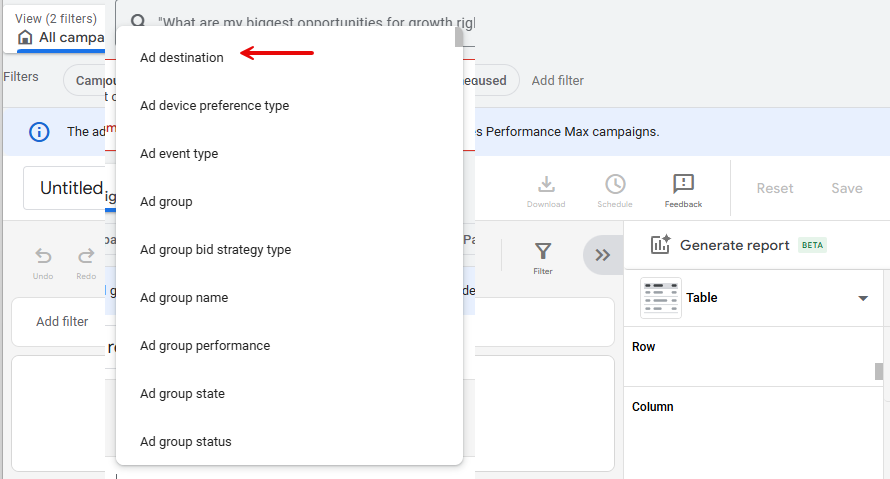
Task: Select Ad device preference type option
Action: (x=214, y=106)
